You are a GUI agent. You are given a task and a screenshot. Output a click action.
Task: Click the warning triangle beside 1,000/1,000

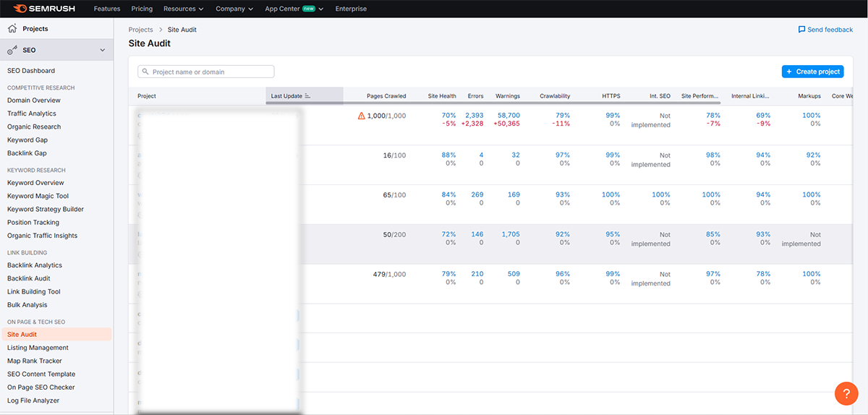(x=362, y=116)
